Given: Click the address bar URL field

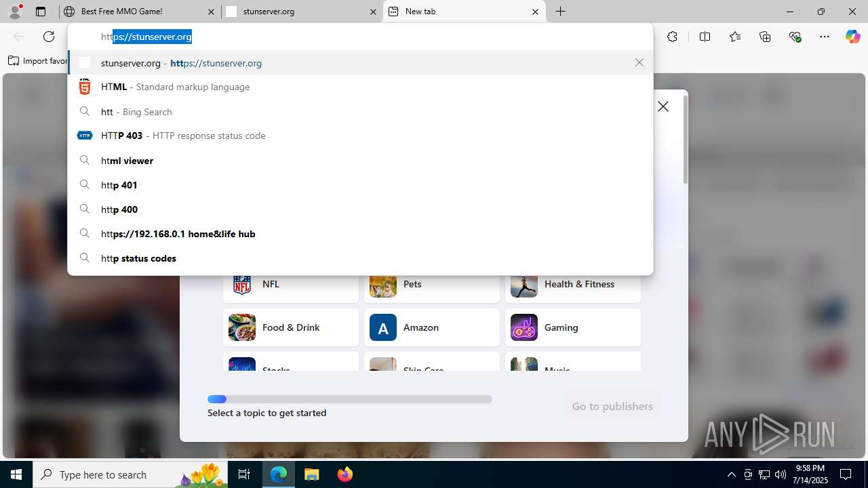Looking at the screenshot, I should pos(360,37).
